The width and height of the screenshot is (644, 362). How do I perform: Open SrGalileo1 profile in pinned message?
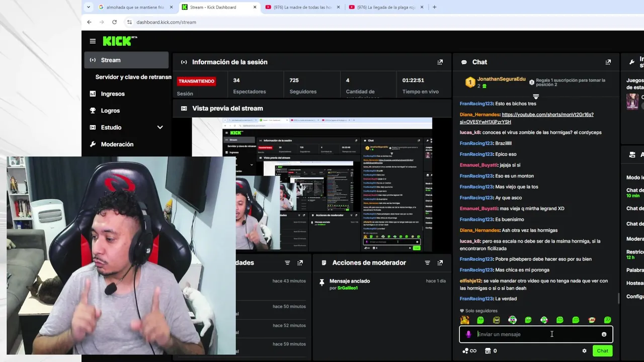click(x=348, y=288)
